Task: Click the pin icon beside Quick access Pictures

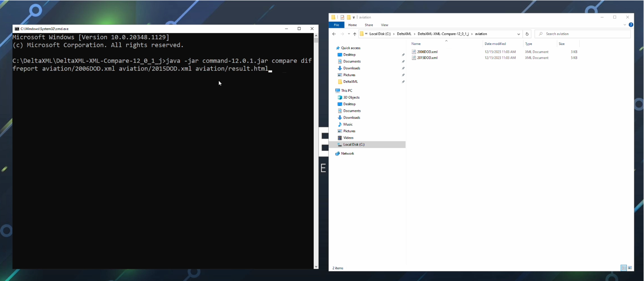Action: 403,75
